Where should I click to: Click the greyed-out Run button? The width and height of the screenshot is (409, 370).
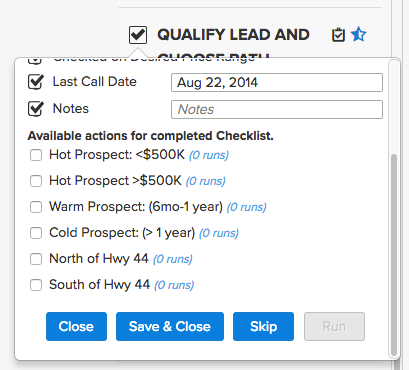(334, 326)
